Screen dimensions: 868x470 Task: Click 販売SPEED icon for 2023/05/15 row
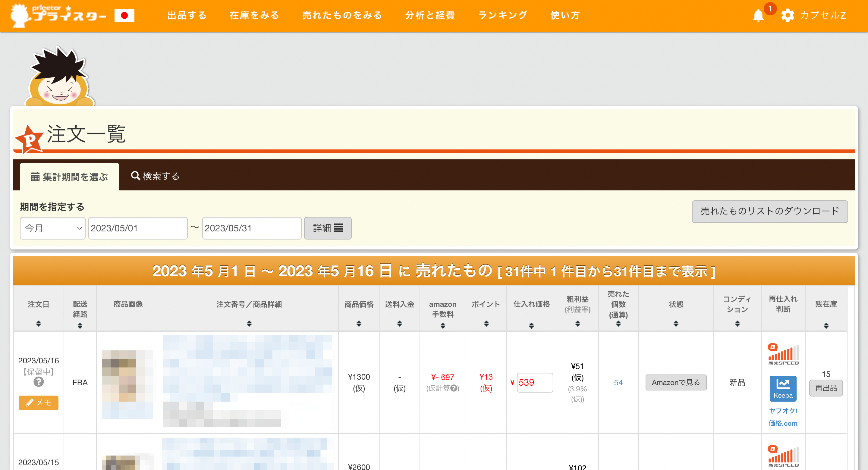coord(783,456)
